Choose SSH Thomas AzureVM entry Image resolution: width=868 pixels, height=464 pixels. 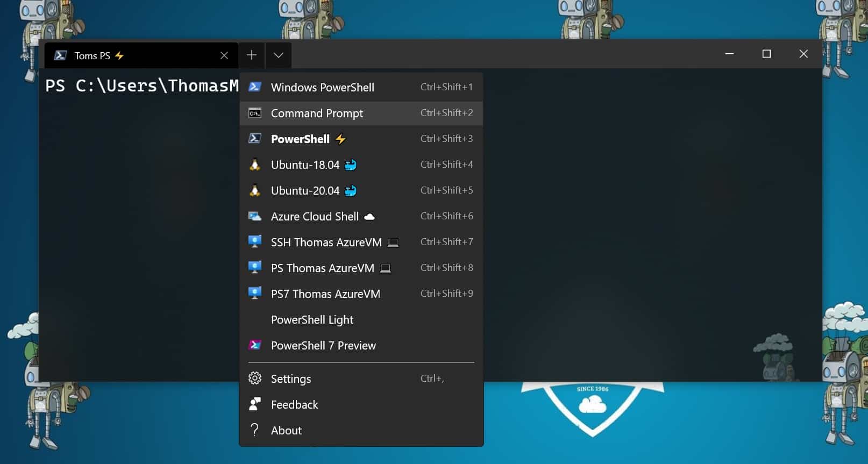tap(361, 242)
